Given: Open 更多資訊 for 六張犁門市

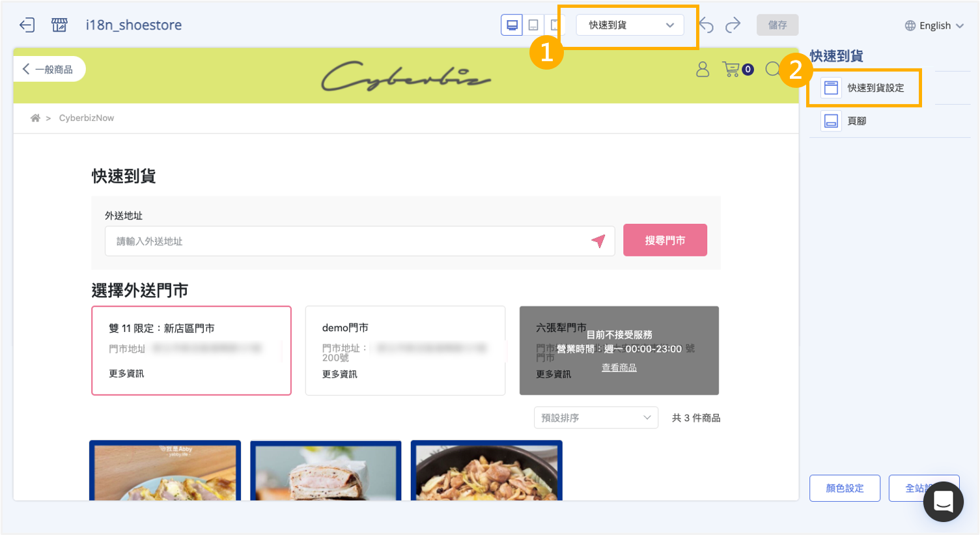Looking at the screenshot, I should pos(553,374).
